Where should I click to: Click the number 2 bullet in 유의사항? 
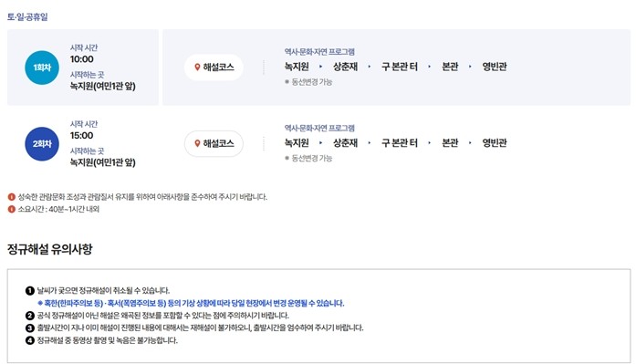click(29, 316)
